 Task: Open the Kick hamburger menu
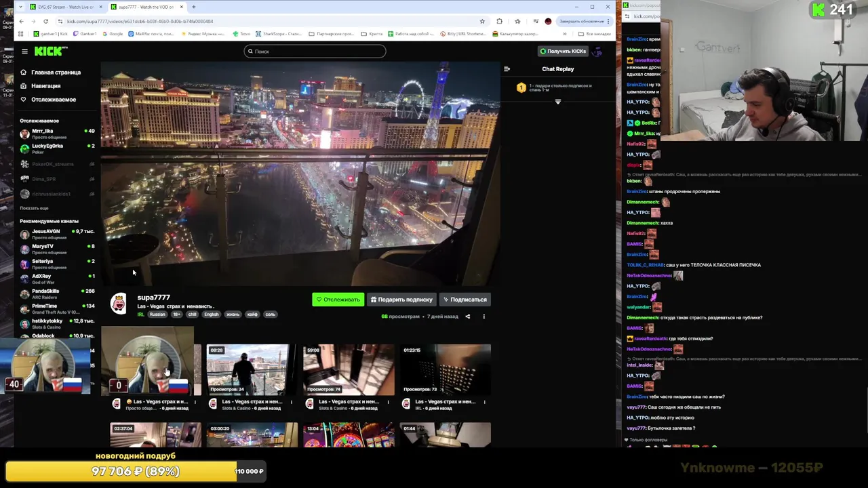[x=24, y=52]
